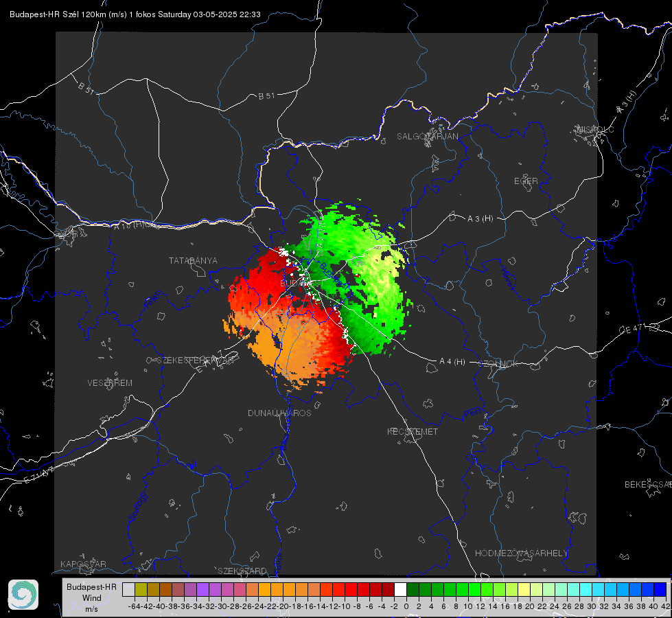Click the TATABÁNYA city label

click(193, 261)
